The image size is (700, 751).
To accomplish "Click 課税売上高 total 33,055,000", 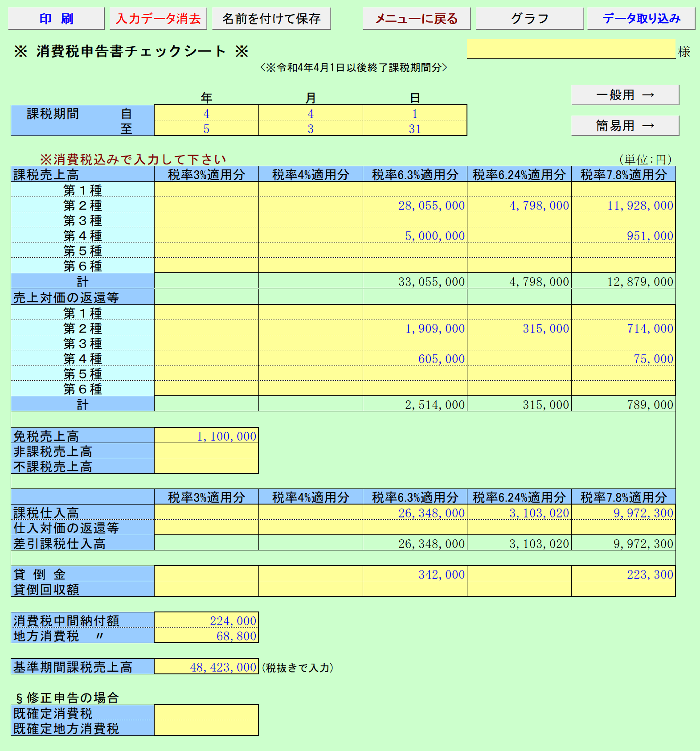I will (x=415, y=281).
